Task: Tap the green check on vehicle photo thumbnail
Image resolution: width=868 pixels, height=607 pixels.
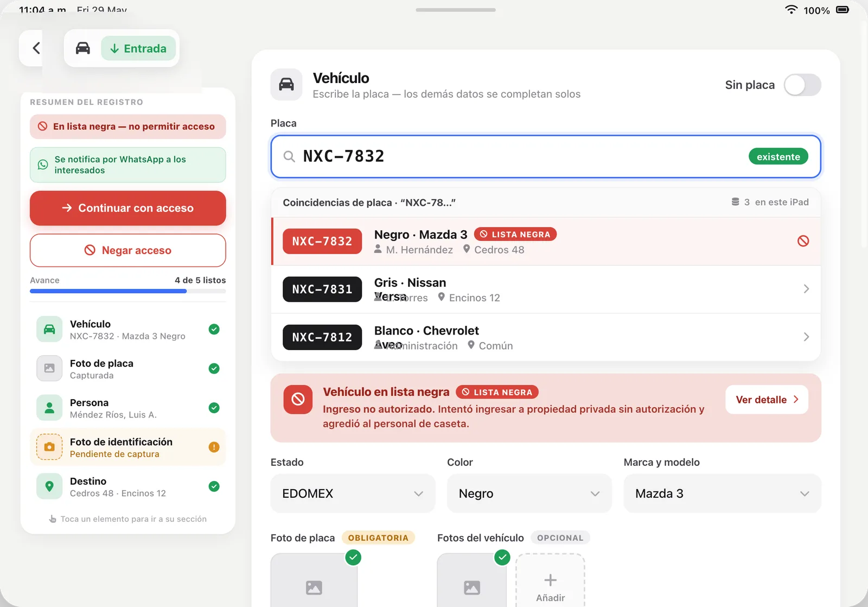Action: coord(502,558)
